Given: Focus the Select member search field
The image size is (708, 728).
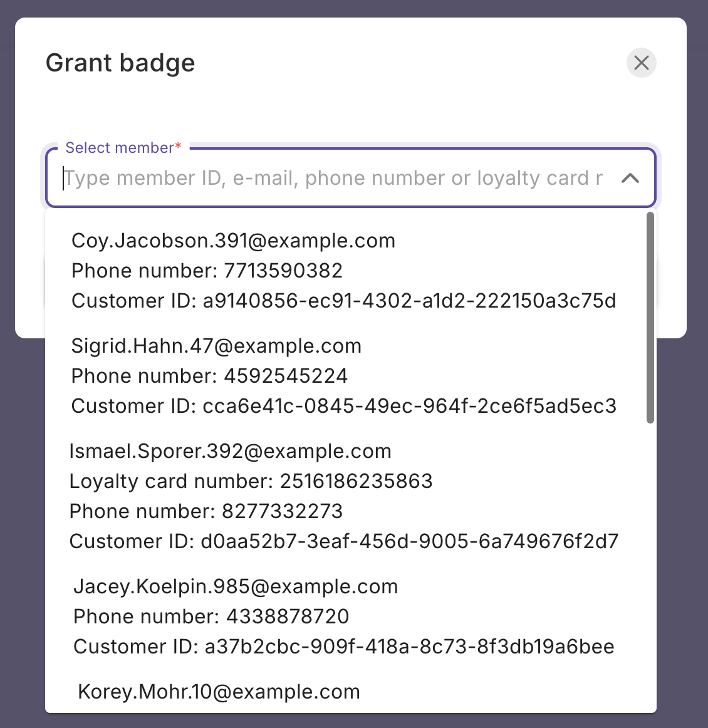Looking at the screenshot, I should (x=332, y=179).
